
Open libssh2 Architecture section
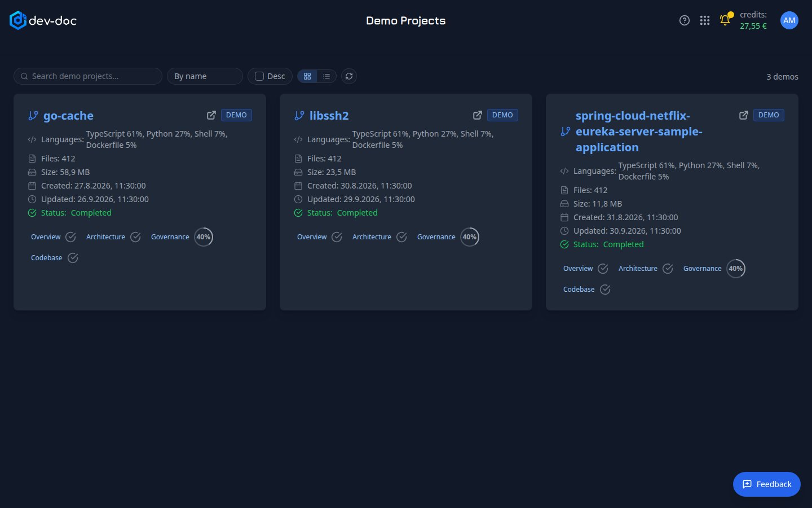coord(372,237)
